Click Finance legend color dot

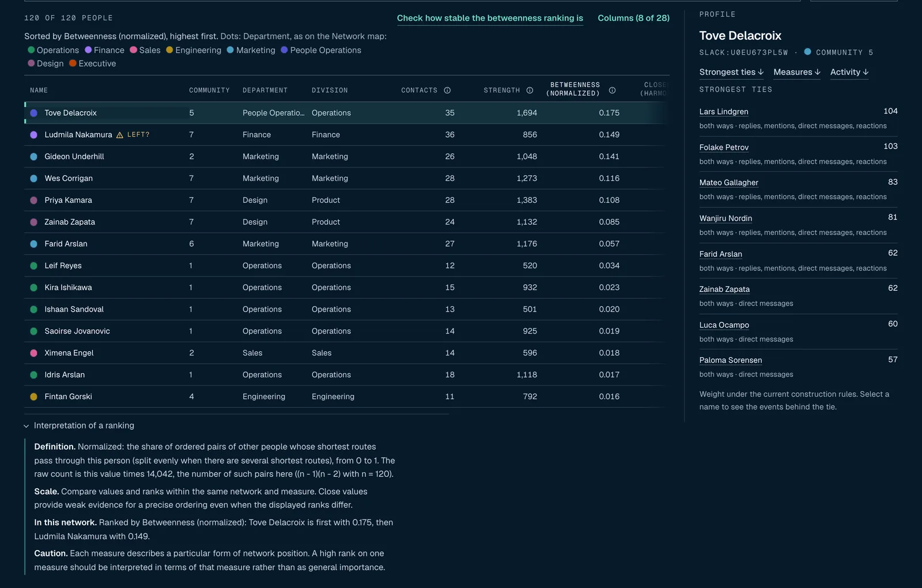pos(88,50)
